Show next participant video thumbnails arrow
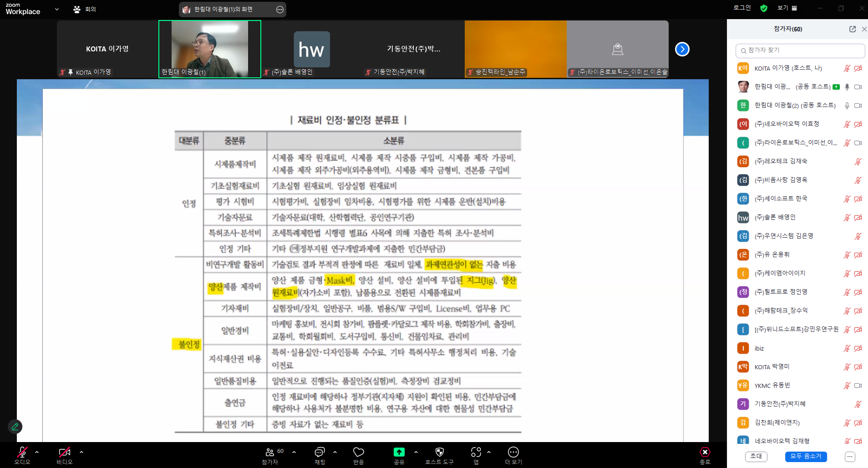868x468 pixels. (x=682, y=49)
